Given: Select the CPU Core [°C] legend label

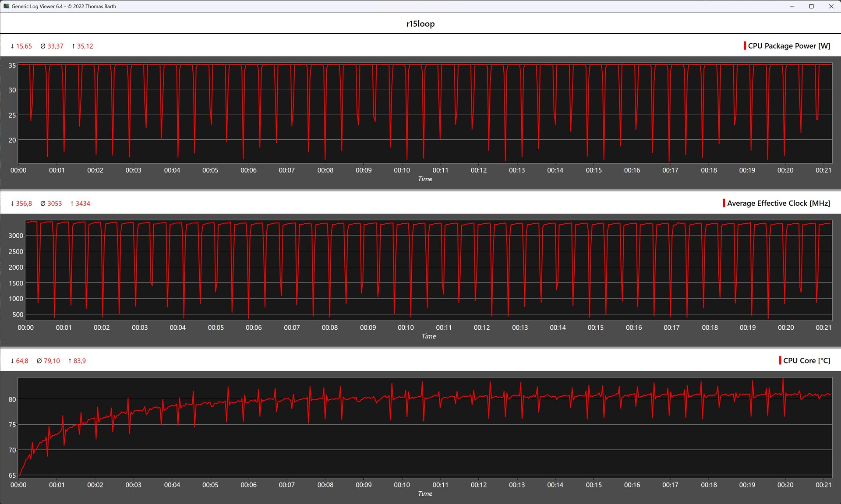Looking at the screenshot, I should 806,360.
